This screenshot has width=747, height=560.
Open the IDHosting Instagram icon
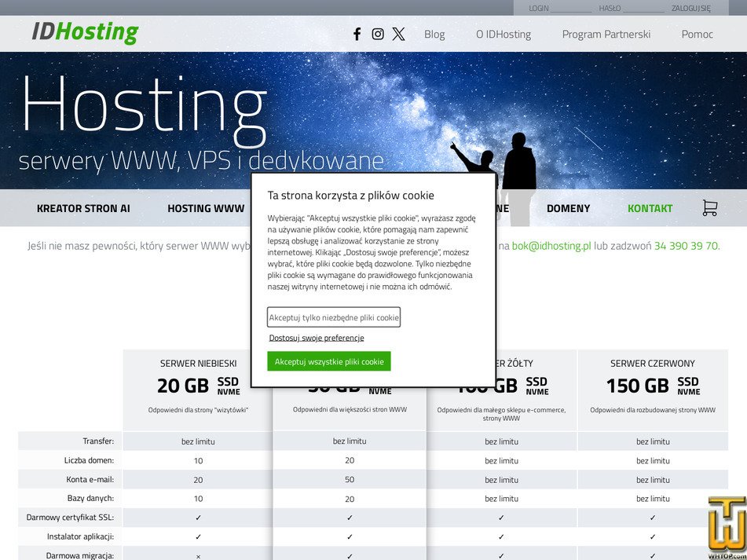click(x=378, y=34)
